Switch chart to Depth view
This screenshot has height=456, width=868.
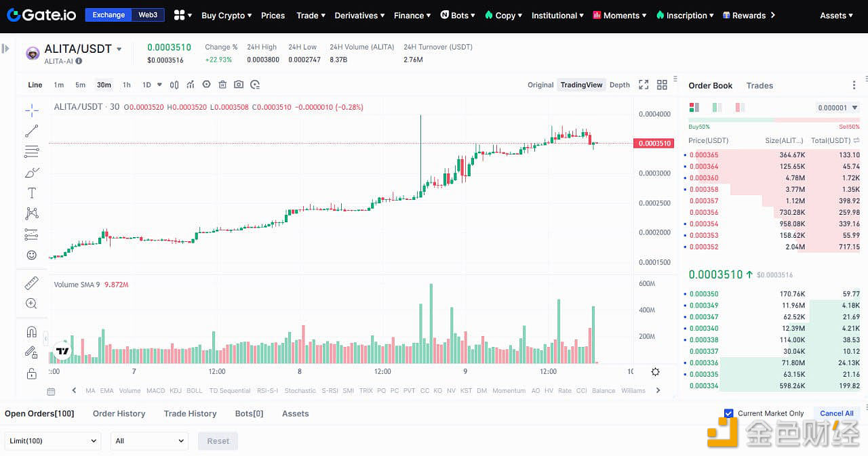coord(619,85)
